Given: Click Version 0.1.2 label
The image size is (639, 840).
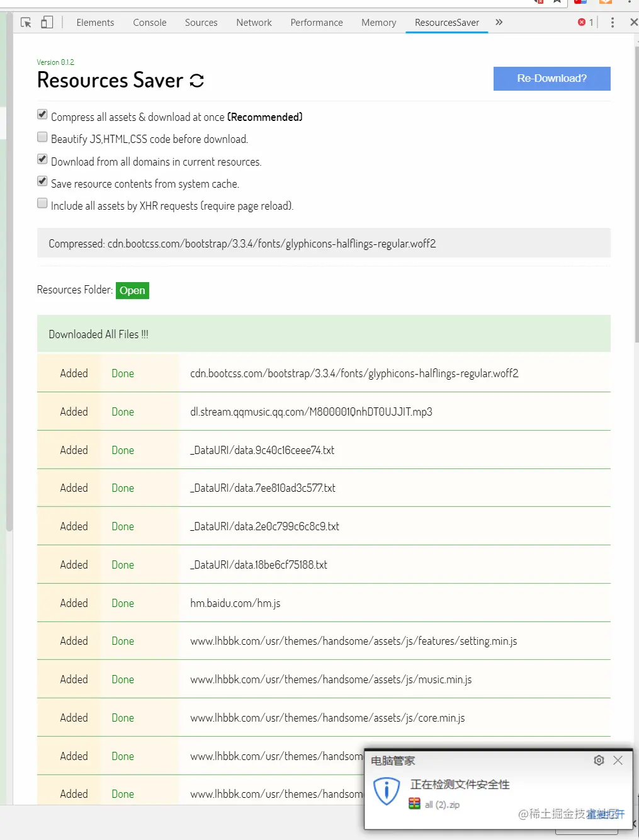Looking at the screenshot, I should [x=55, y=62].
